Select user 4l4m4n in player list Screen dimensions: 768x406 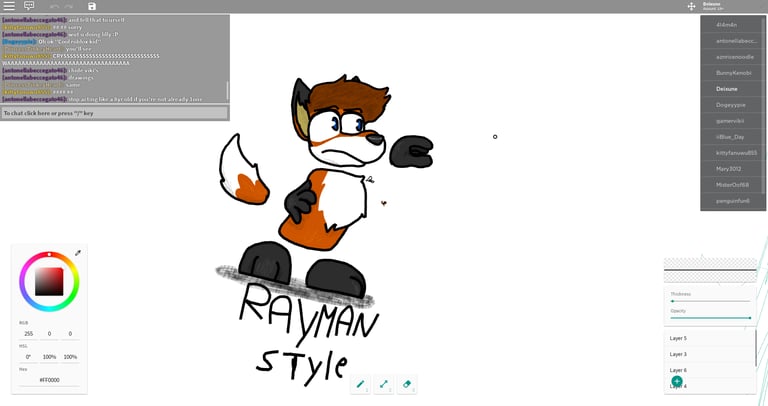(733, 24)
